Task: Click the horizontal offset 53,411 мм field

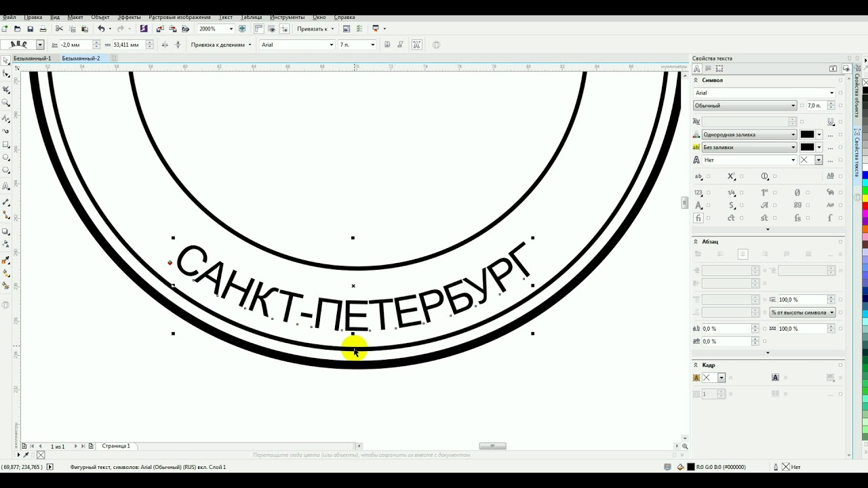Action: coord(127,45)
